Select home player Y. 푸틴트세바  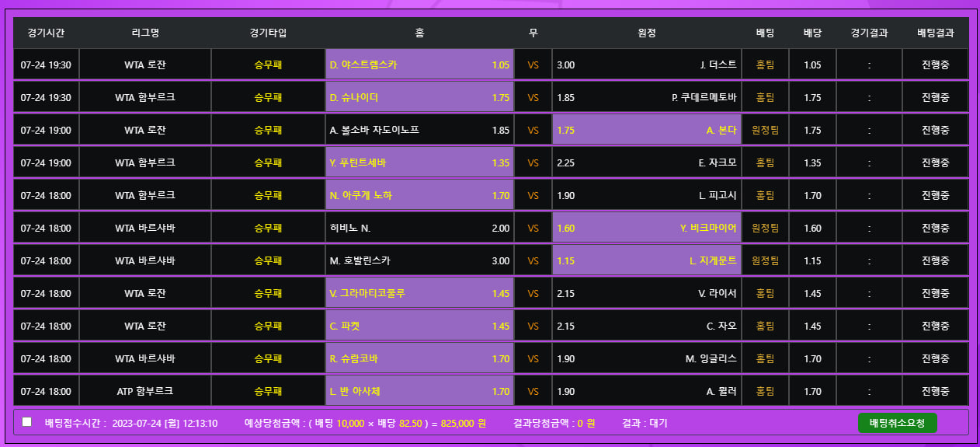coord(420,163)
